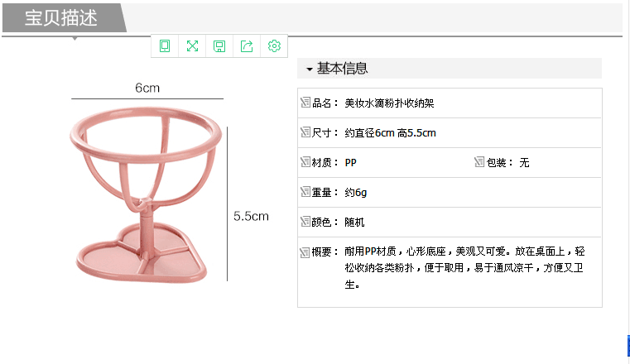Screen dimensions: 630x364
Task: Click the mobile device view icon
Action: pos(165,46)
